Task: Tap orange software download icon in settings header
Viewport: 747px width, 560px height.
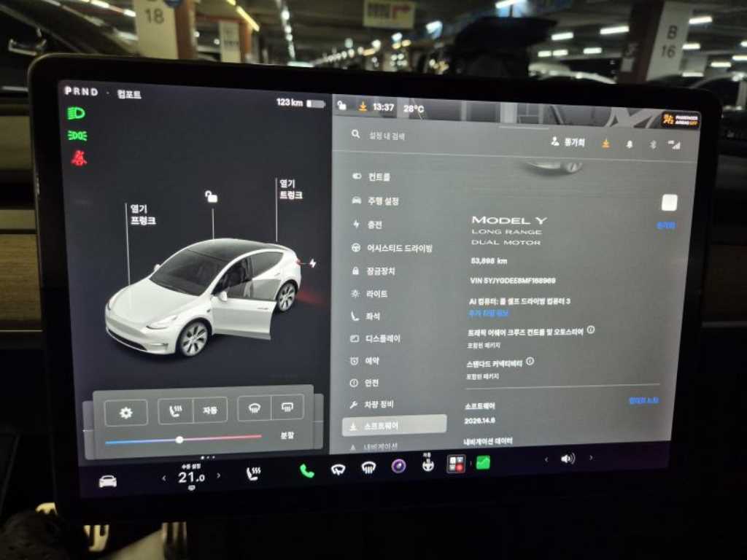Action: tap(605, 143)
